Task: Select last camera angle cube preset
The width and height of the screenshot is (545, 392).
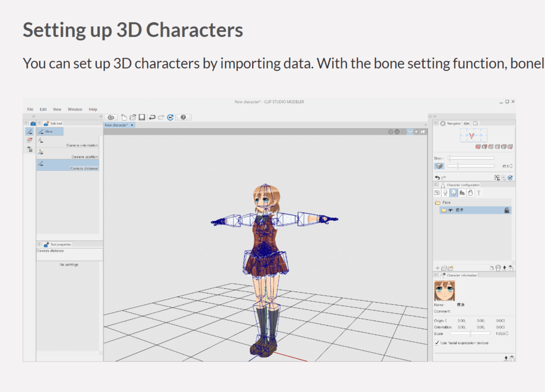Action: (x=510, y=147)
